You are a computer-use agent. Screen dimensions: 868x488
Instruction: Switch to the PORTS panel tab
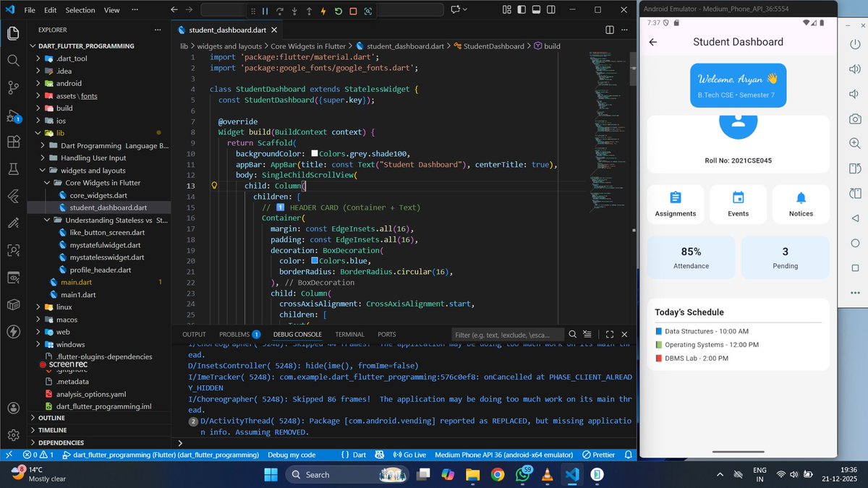[387, 335]
